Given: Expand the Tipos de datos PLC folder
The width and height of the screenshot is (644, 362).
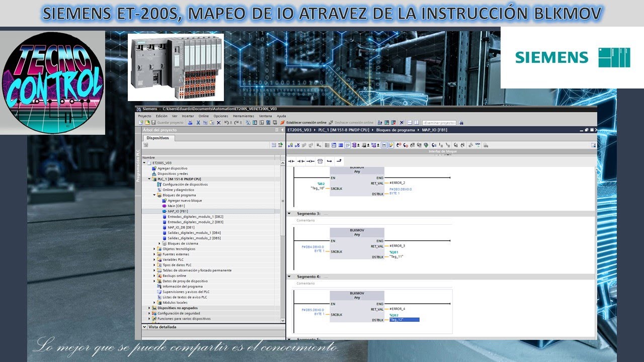Looking at the screenshot, I should click(x=154, y=265).
